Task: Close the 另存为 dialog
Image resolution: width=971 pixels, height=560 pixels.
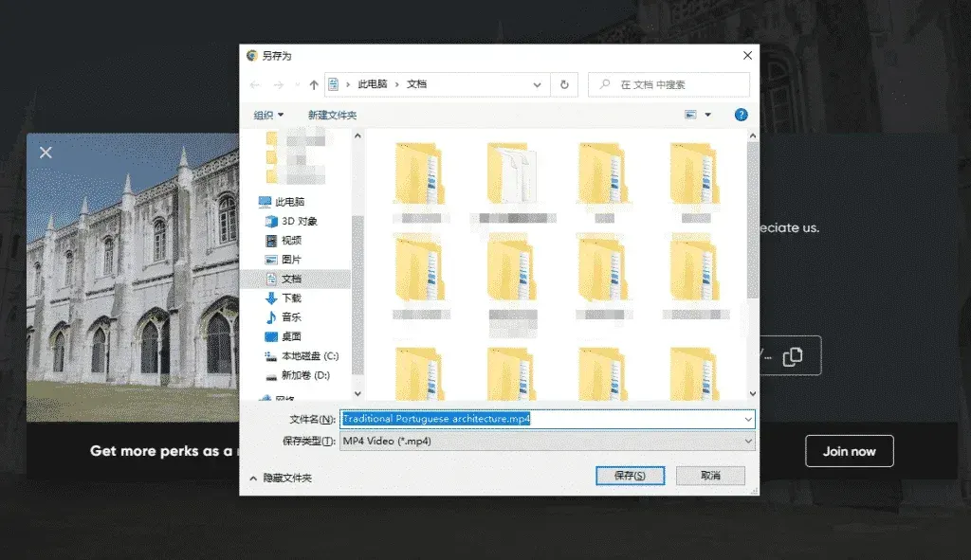Action: click(x=747, y=56)
